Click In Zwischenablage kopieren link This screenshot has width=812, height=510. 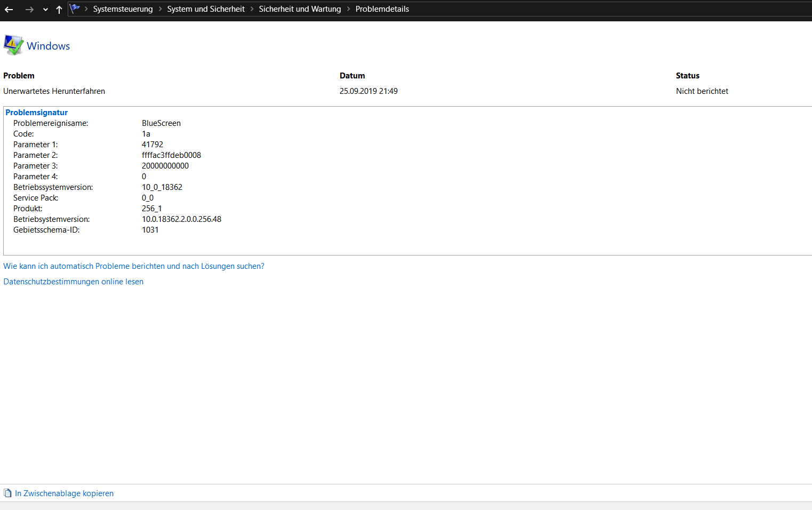pyautogui.click(x=64, y=493)
